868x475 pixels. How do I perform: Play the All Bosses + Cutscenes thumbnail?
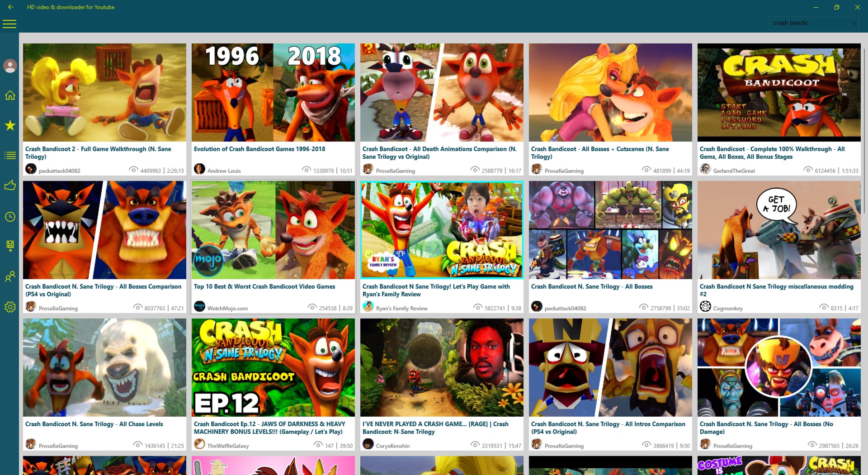pyautogui.click(x=610, y=93)
